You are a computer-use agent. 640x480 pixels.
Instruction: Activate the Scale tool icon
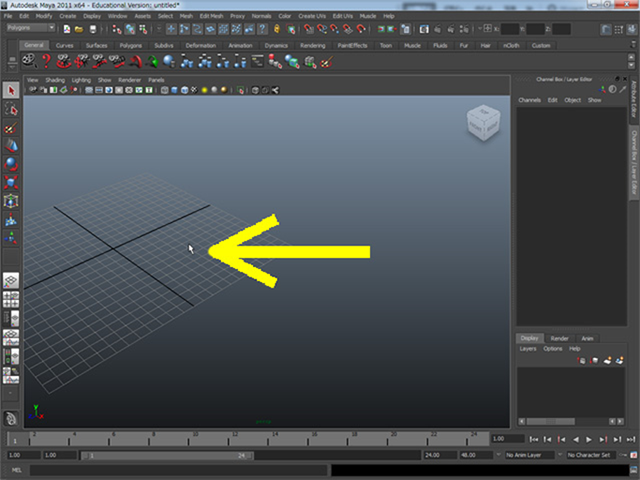(11, 182)
